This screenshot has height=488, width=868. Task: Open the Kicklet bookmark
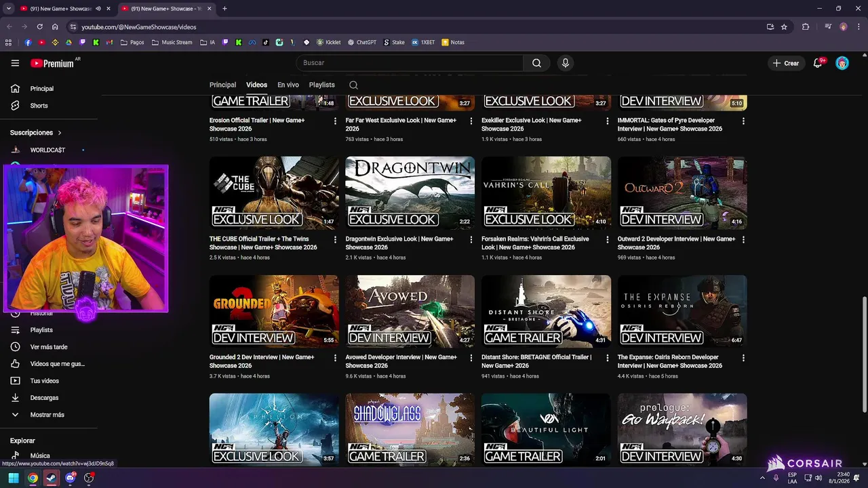(329, 42)
